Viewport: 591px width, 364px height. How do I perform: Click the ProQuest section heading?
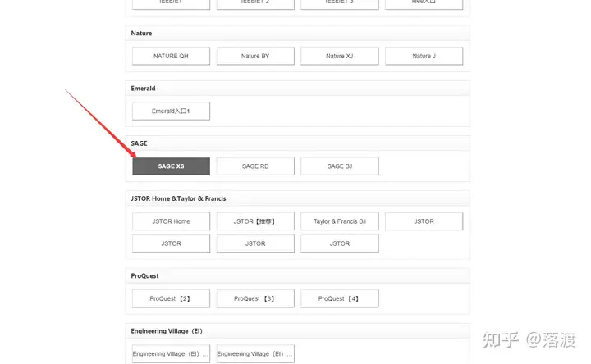[144, 276]
